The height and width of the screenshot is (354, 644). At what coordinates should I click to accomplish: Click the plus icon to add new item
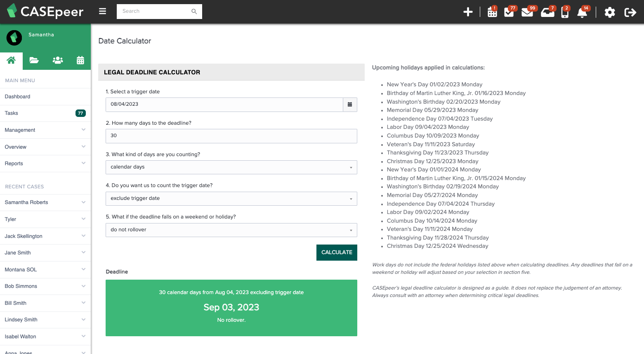point(468,12)
